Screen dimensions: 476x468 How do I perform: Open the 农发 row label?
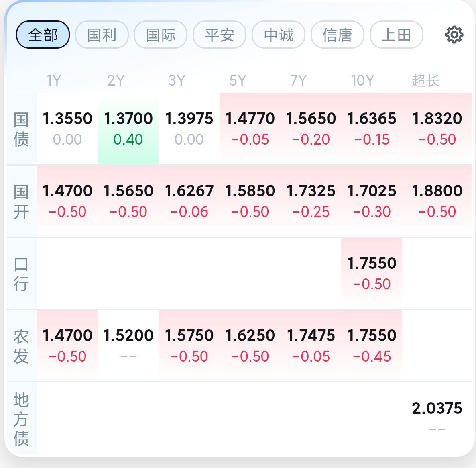pos(21,346)
